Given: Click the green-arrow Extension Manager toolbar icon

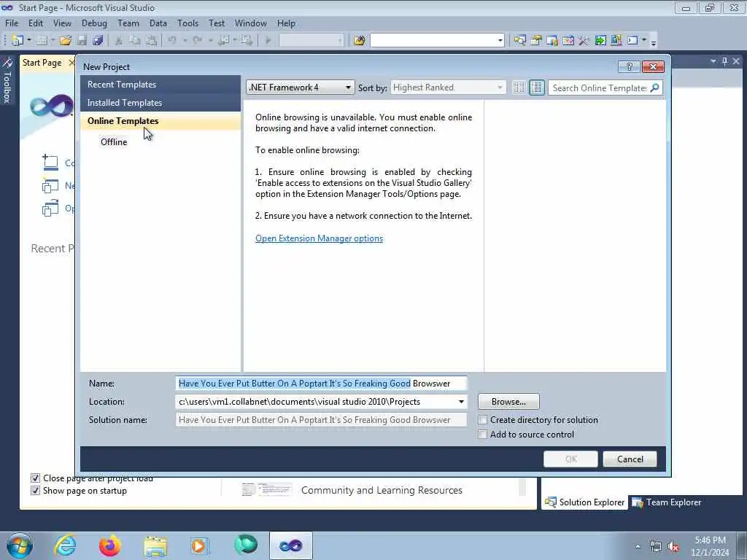Looking at the screenshot, I should [600, 41].
